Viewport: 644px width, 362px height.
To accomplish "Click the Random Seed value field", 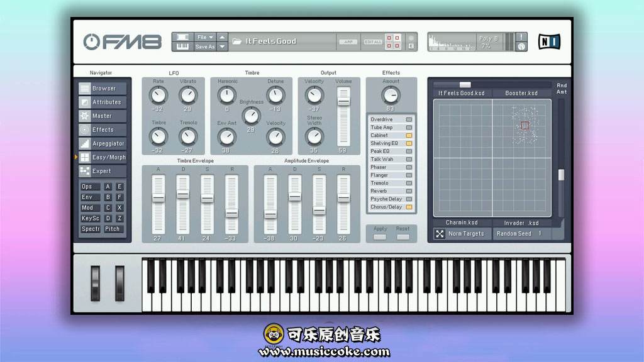I will (x=540, y=234).
